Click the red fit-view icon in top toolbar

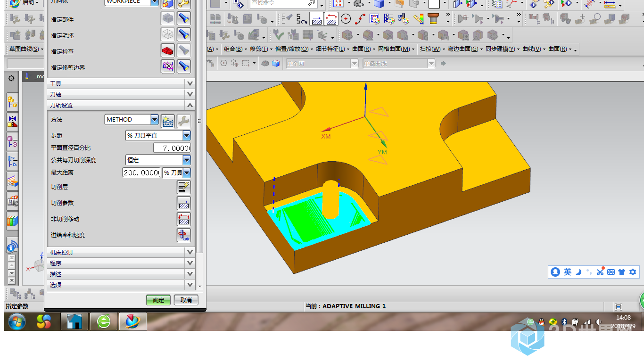pyautogui.click(x=338, y=4)
